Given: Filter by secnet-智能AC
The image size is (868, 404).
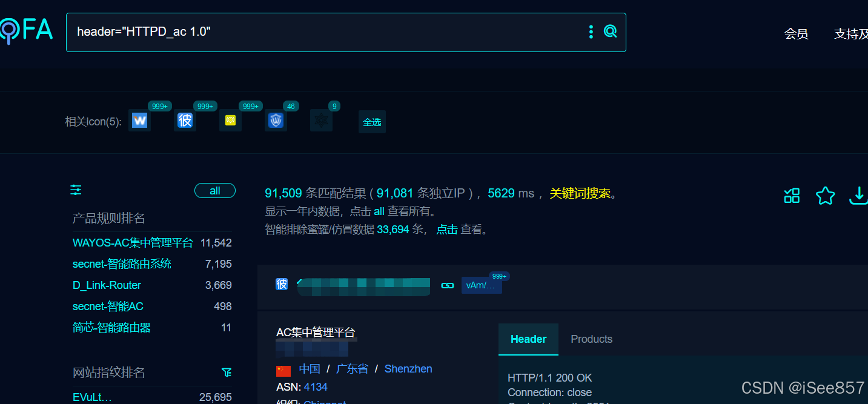Looking at the screenshot, I should point(108,306).
